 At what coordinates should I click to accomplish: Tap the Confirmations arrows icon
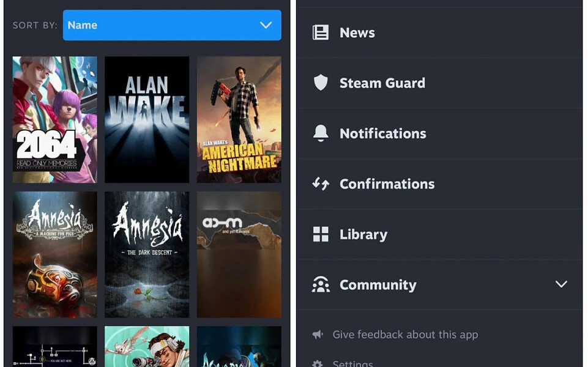(x=321, y=183)
